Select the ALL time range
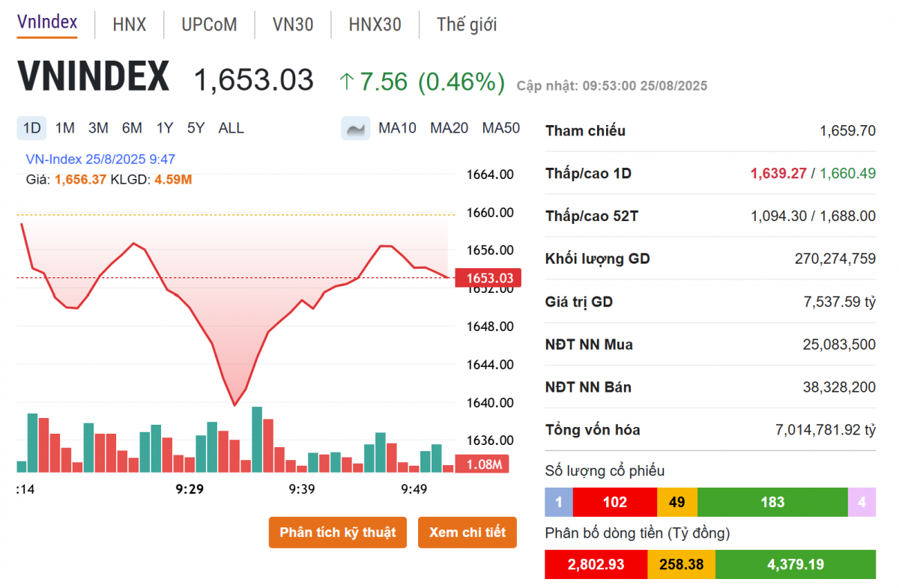The width and height of the screenshot is (899, 588). coord(231,128)
